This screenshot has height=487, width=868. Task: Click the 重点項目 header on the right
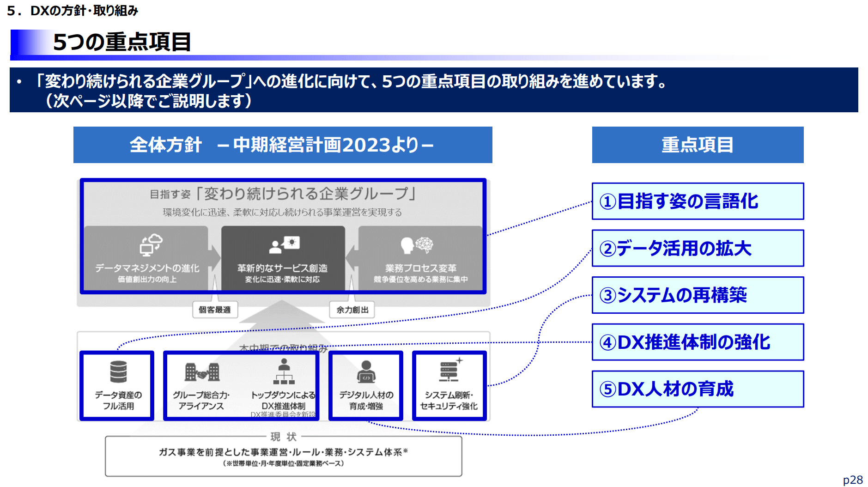(697, 145)
